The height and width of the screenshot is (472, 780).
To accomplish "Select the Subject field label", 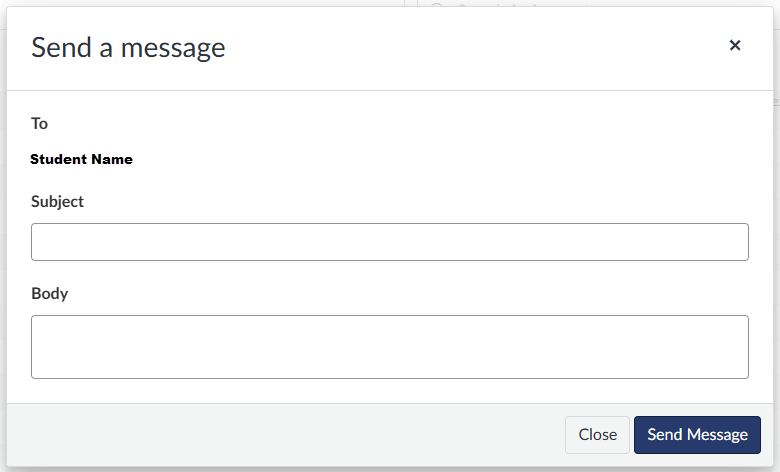I will pyautogui.click(x=57, y=201).
